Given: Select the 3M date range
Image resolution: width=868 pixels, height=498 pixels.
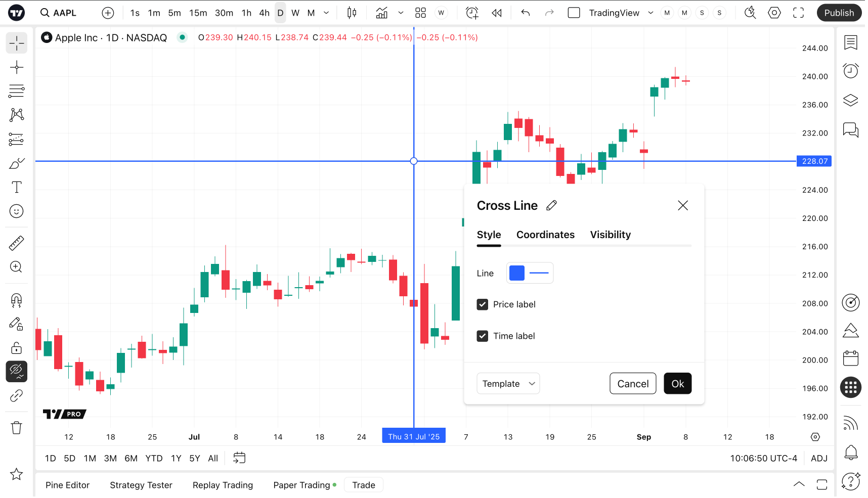Looking at the screenshot, I should pyautogui.click(x=111, y=459).
